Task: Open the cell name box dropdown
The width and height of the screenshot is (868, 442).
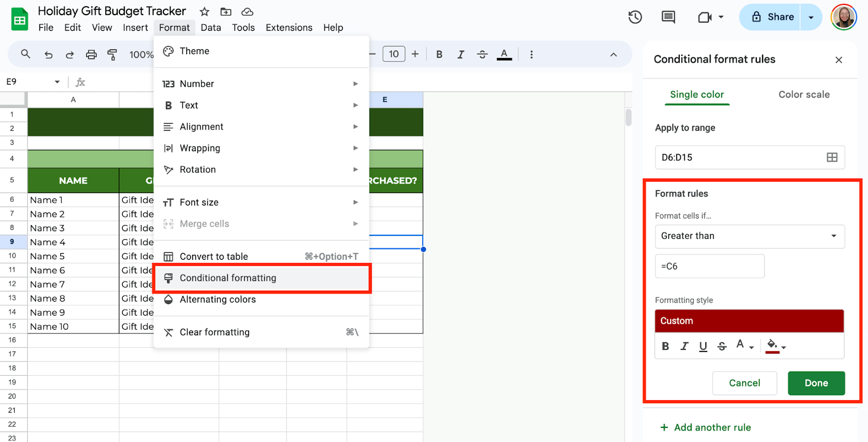Action: click(57, 82)
